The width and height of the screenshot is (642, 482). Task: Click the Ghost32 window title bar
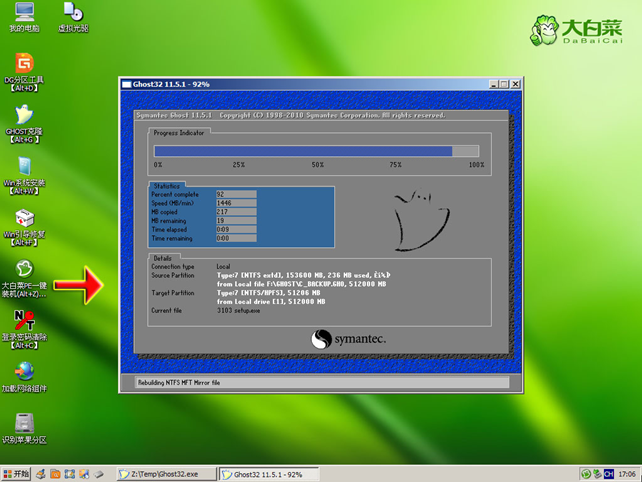pyautogui.click(x=300, y=84)
